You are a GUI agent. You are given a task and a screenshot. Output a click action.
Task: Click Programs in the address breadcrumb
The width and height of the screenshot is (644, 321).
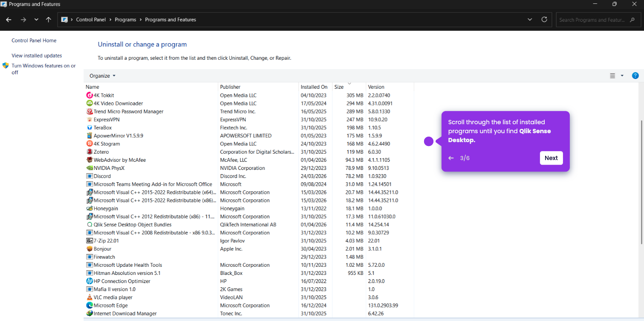coord(125,20)
